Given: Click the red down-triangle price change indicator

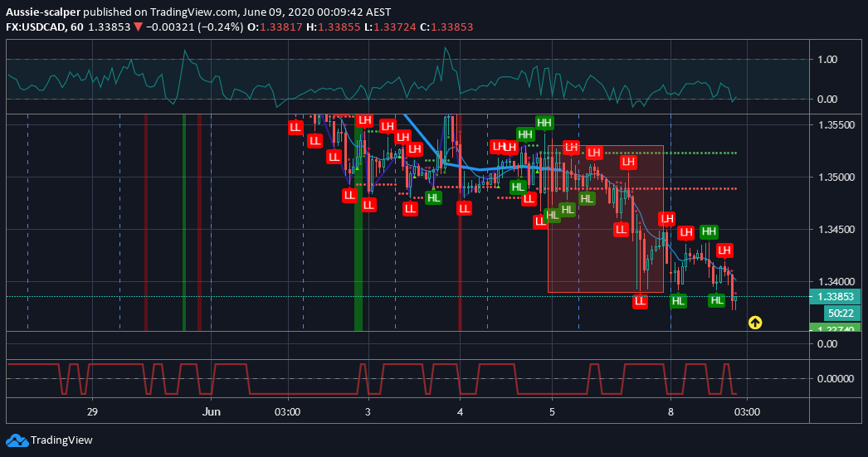Looking at the screenshot, I should (138, 27).
